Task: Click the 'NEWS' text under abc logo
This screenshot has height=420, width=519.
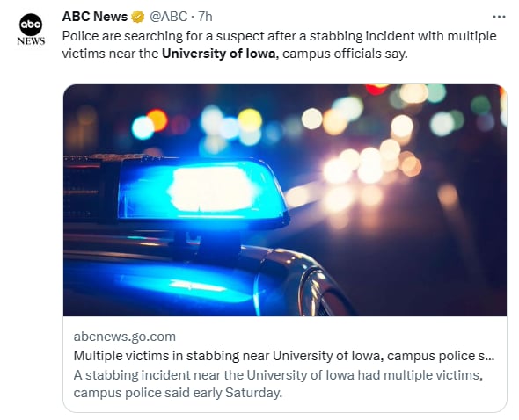Action: [31, 41]
